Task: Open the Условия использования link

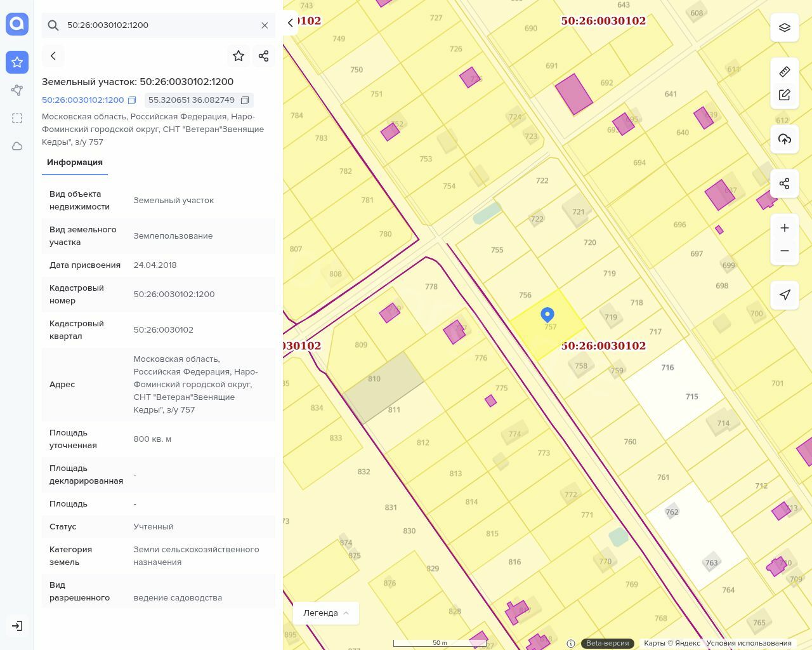Action: [x=749, y=643]
